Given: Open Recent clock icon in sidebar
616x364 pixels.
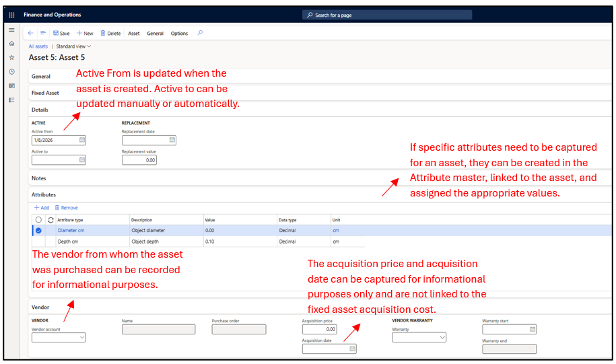Looking at the screenshot, I should pos(12,71).
